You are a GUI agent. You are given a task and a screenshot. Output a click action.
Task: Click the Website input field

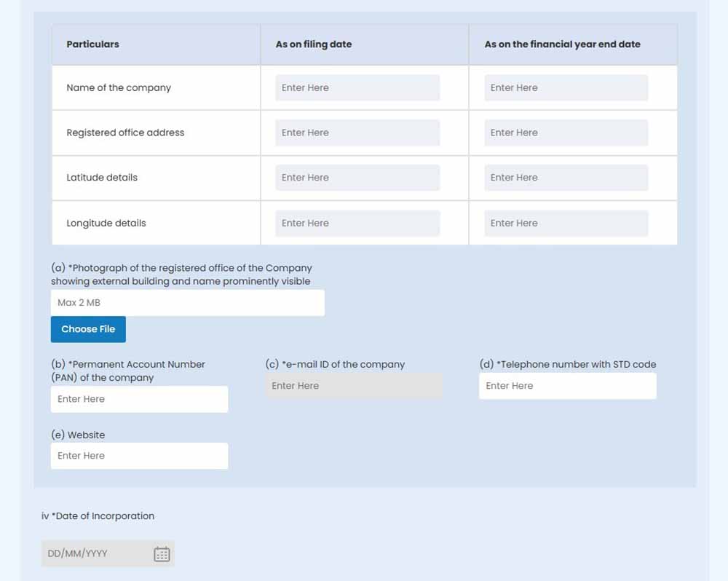[x=139, y=456]
